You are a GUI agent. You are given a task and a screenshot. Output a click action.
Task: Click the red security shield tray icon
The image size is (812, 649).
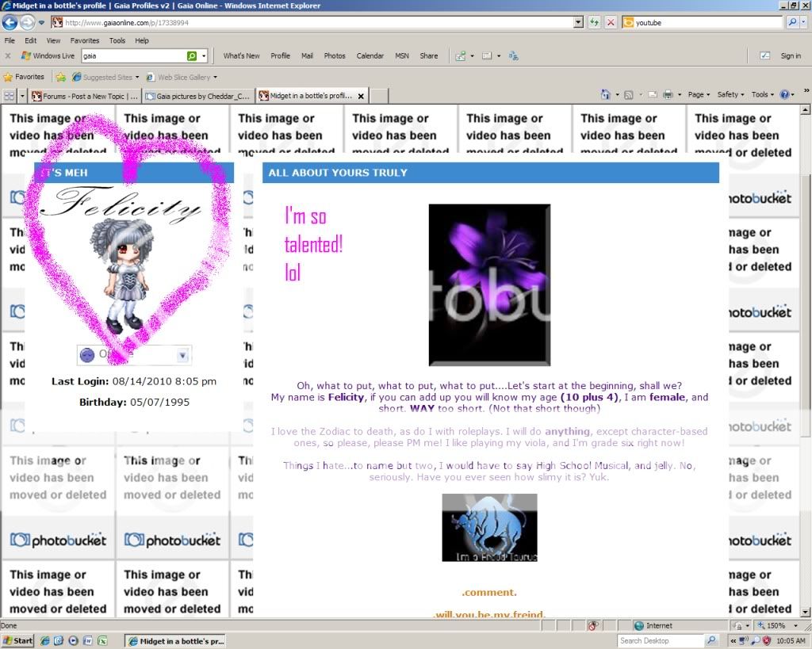click(766, 641)
